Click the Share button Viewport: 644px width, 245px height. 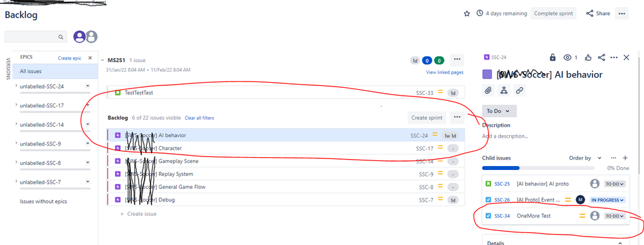(x=598, y=14)
